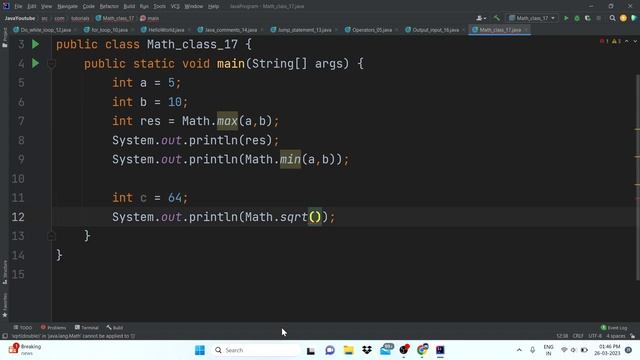640x360 pixels.
Task: Collapse main method with fold marker on line 4
Action: [51, 64]
